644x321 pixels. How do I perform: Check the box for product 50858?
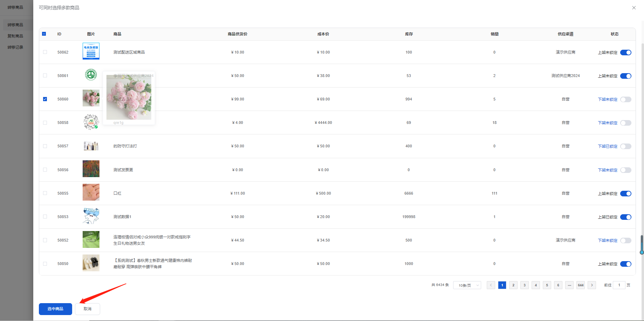(x=45, y=123)
